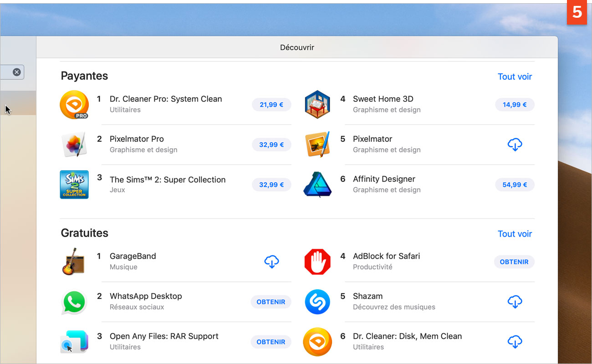Screen dimensions: 592x364
Task: Open the free Dr. Cleaner app icon
Action: click(x=317, y=342)
